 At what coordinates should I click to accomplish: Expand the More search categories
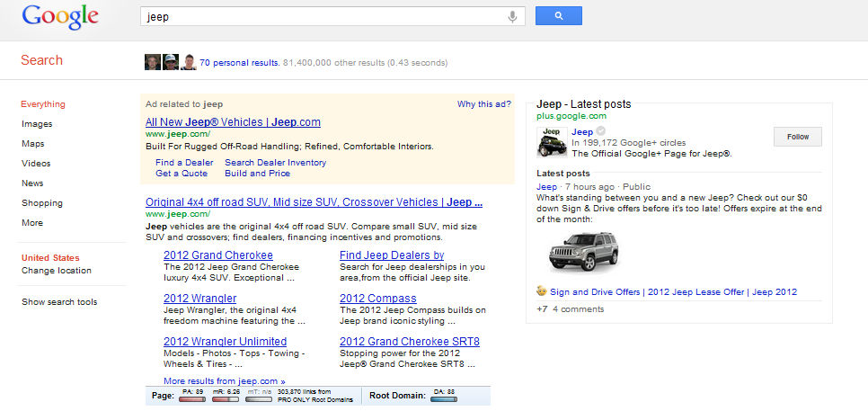click(x=32, y=223)
